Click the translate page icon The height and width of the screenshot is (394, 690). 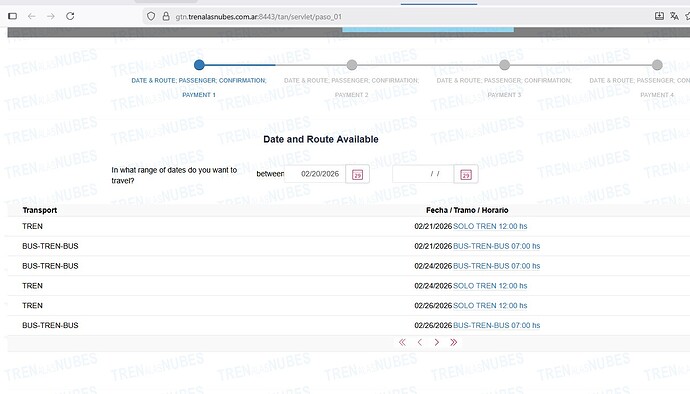point(674,16)
